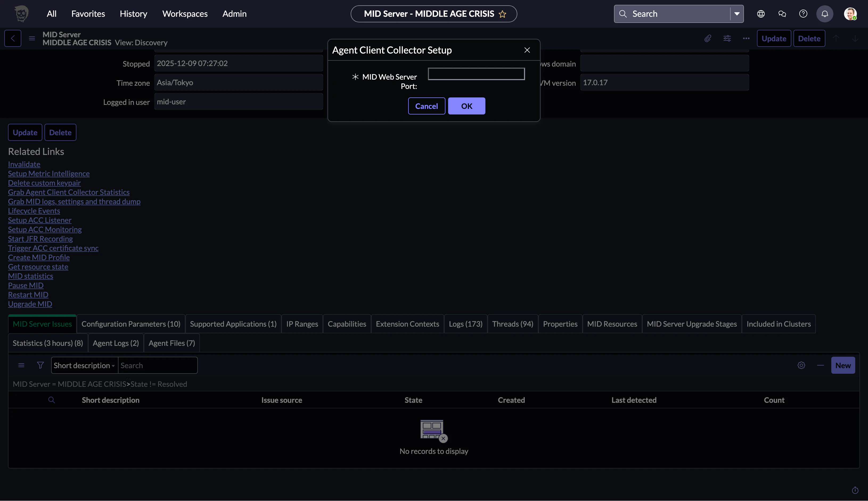Click the Setup ACC Listener link
The height and width of the screenshot is (501, 868).
tap(40, 220)
